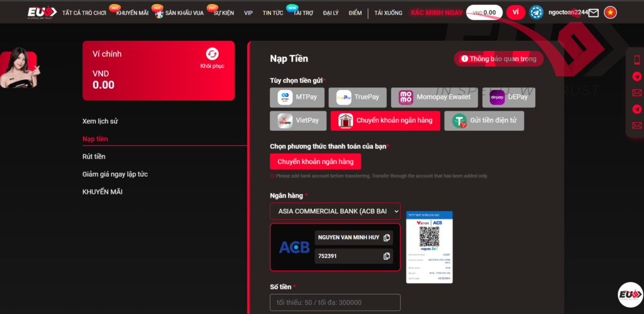Open Xem lịch sử in sidebar

[100, 121]
